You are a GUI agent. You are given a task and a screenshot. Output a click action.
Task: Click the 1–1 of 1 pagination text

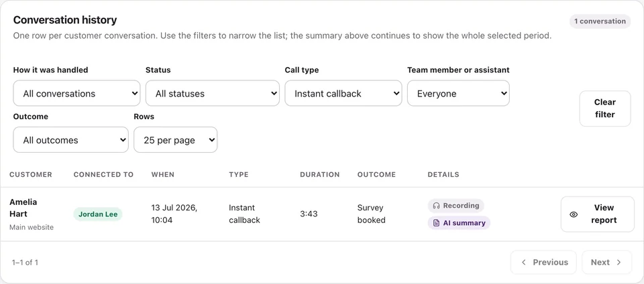click(x=25, y=263)
